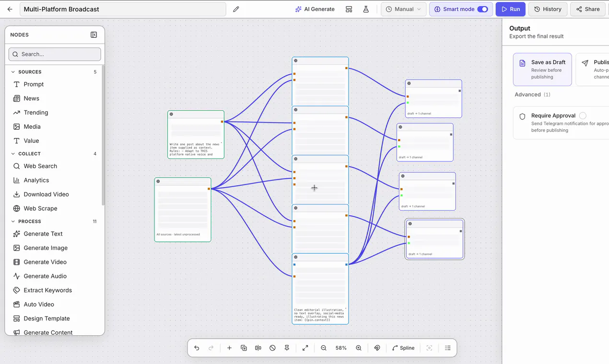609x364 pixels.
Task: Click the Nodes panel scrollbar
Action: 103,134
